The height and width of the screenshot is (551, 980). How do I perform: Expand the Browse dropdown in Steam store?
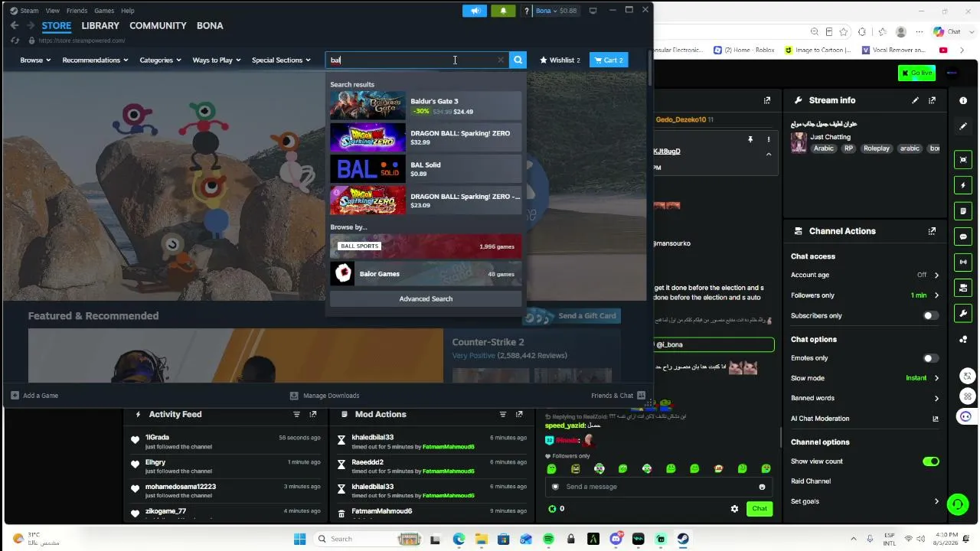[x=35, y=60]
